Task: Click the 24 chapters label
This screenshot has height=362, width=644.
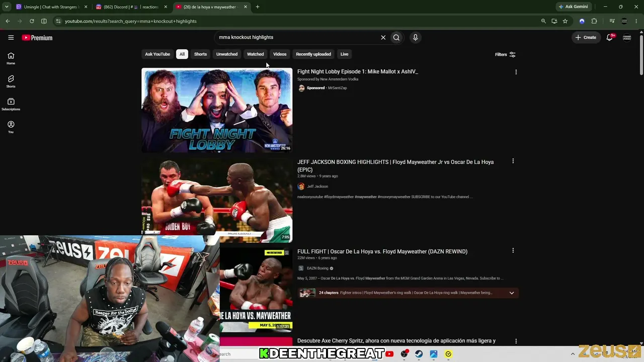Action: click(x=329, y=293)
